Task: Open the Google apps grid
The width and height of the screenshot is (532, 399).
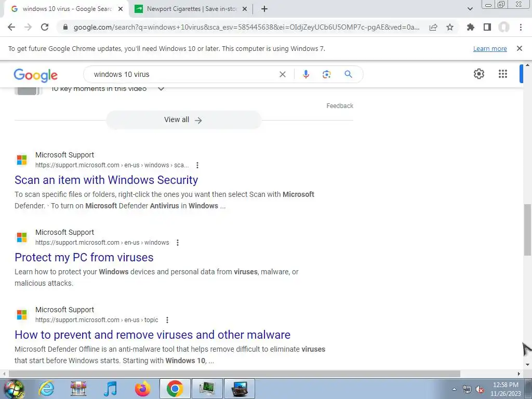Action: tap(503, 74)
